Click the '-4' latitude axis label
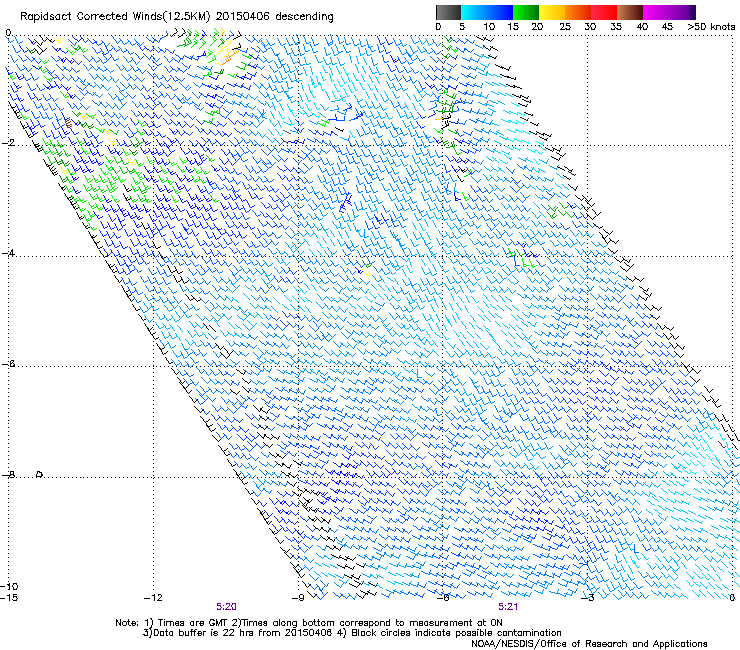740x650 pixels. [7, 253]
